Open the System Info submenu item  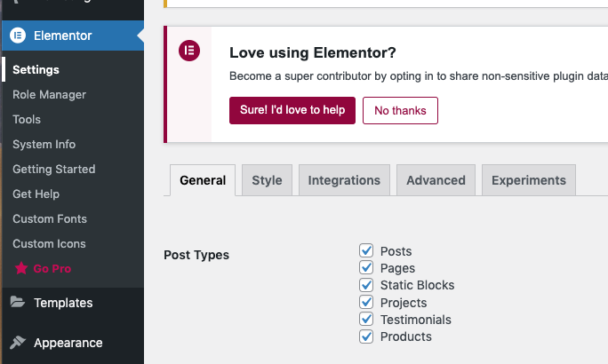click(x=44, y=144)
